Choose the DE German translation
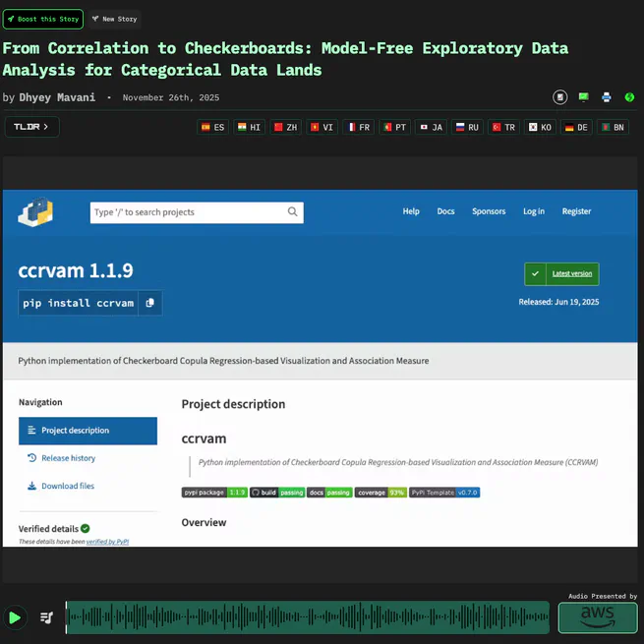This screenshot has width=644, height=644. (576, 128)
